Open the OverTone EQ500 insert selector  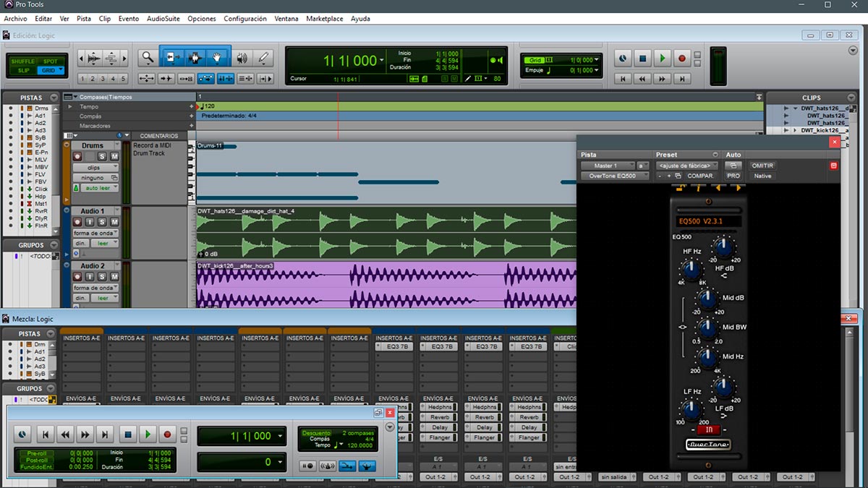(615, 176)
